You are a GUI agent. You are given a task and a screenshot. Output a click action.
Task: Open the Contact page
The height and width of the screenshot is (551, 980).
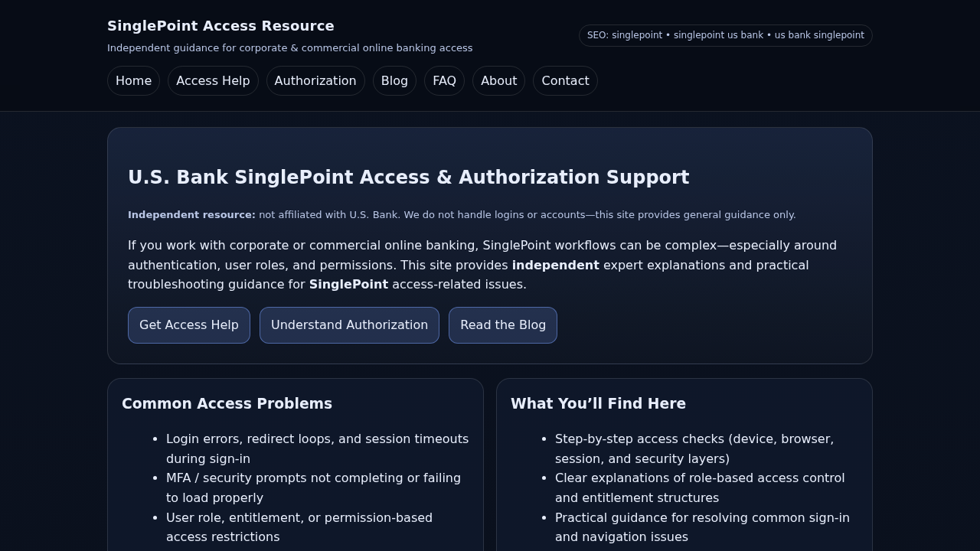click(565, 80)
